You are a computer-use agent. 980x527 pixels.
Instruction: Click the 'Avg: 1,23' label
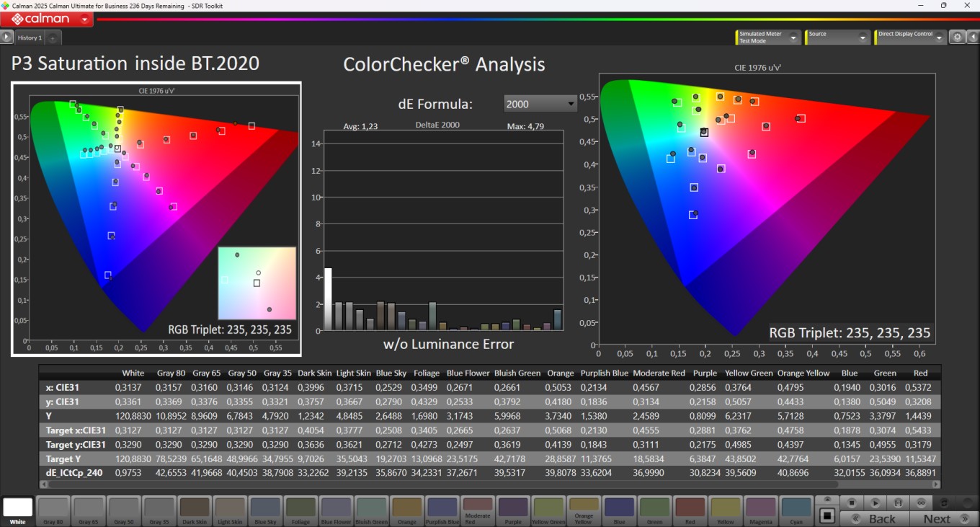(x=360, y=126)
